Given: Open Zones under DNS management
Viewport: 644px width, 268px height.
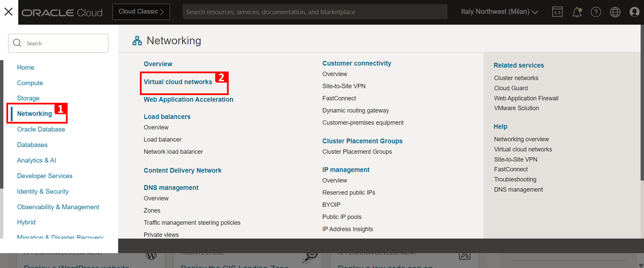Looking at the screenshot, I should [x=152, y=211].
